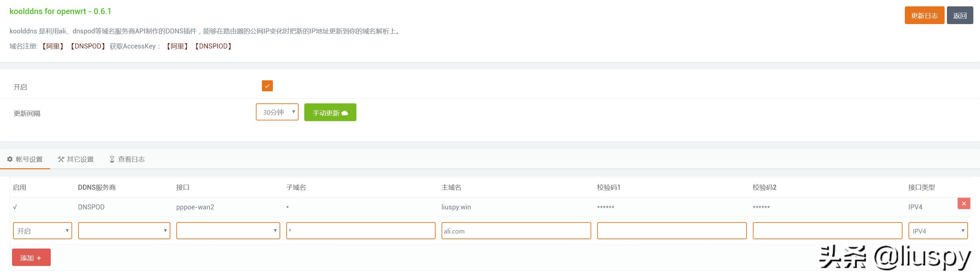Click the gear icon on the 帐号设置 tab
This screenshot has width=980, height=279.
[x=10, y=159]
